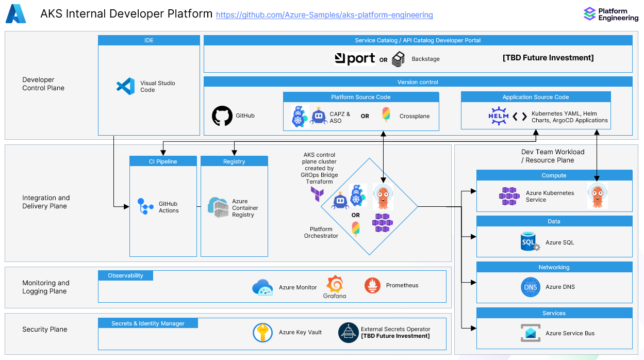This screenshot has height=360, width=644.
Task: Select the CAPZ & ASO label
Action: point(340,117)
